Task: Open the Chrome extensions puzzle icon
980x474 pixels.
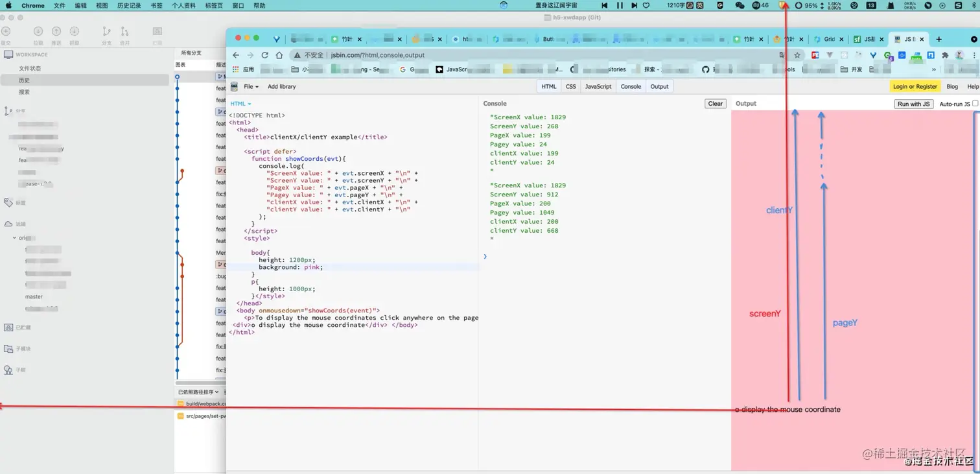Action: [x=945, y=55]
